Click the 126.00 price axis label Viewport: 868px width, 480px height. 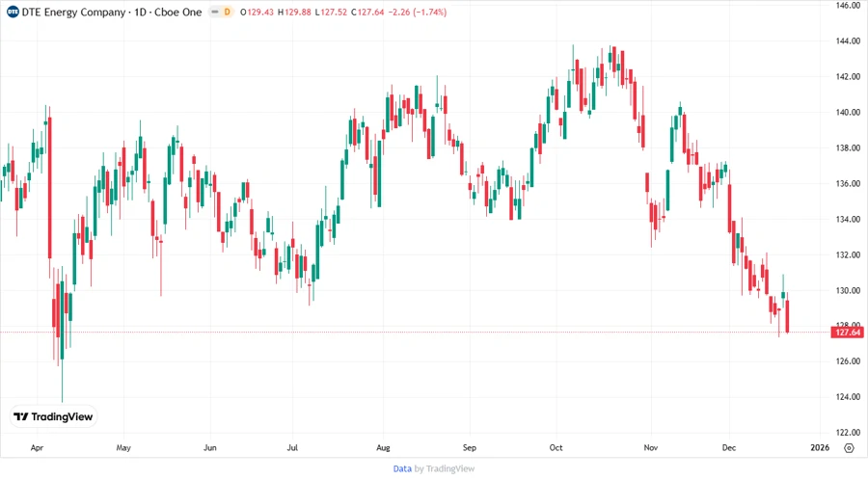[848, 361]
